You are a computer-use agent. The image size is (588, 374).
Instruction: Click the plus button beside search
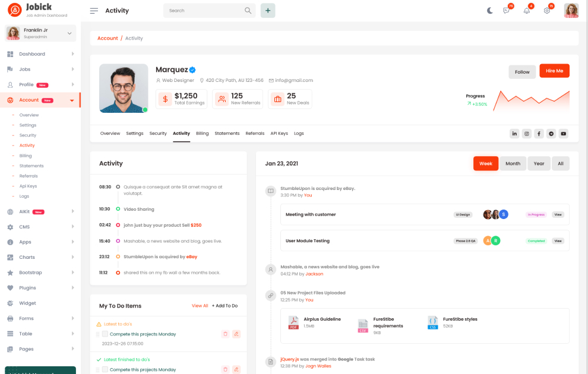point(268,11)
